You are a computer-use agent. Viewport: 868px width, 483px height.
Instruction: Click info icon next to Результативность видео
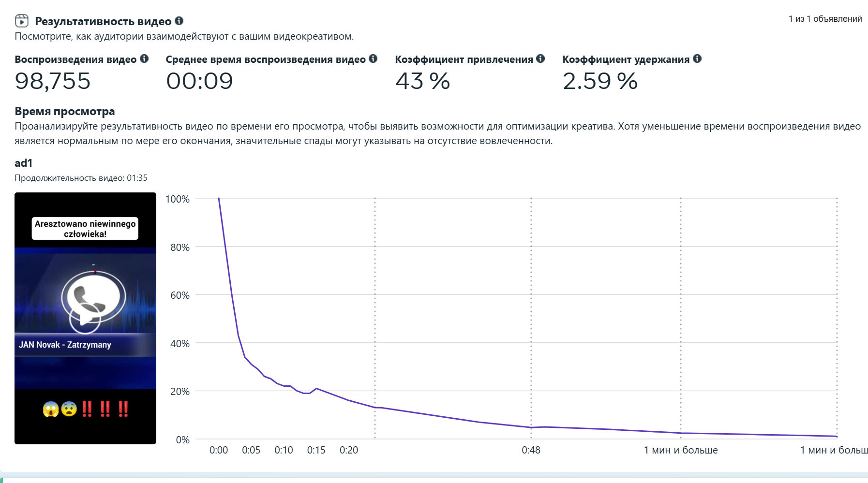click(179, 21)
